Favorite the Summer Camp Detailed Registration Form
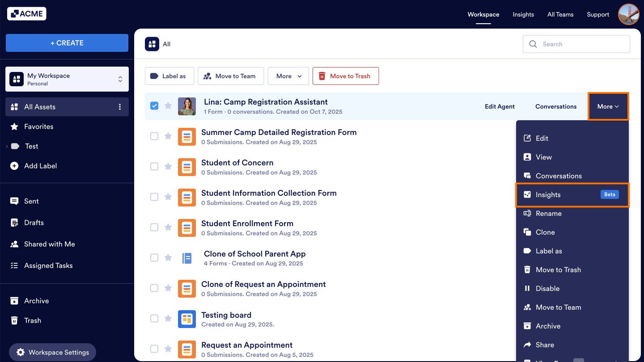644x362 pixels. 168,136
